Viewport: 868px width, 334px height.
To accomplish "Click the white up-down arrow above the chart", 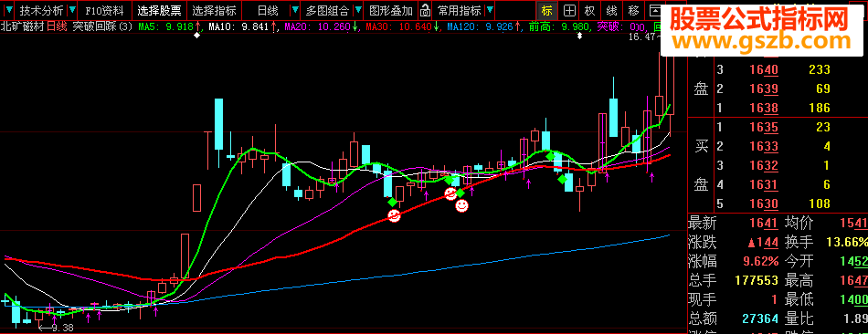I will pos(579,36).
